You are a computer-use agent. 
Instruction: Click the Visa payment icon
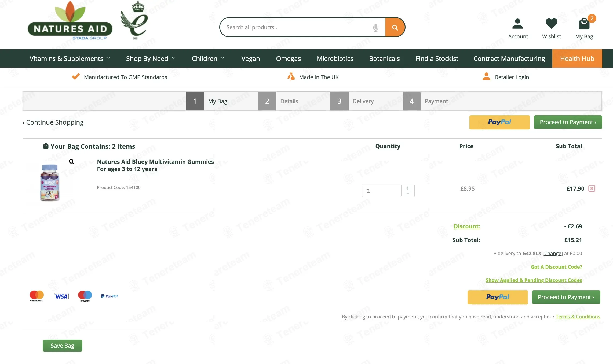(61, 296)
